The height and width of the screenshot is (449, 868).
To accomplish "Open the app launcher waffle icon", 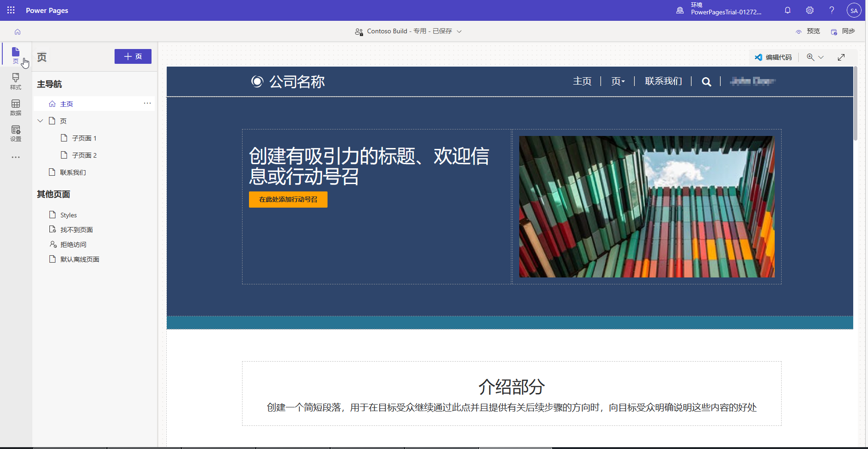I will (10, 10).
